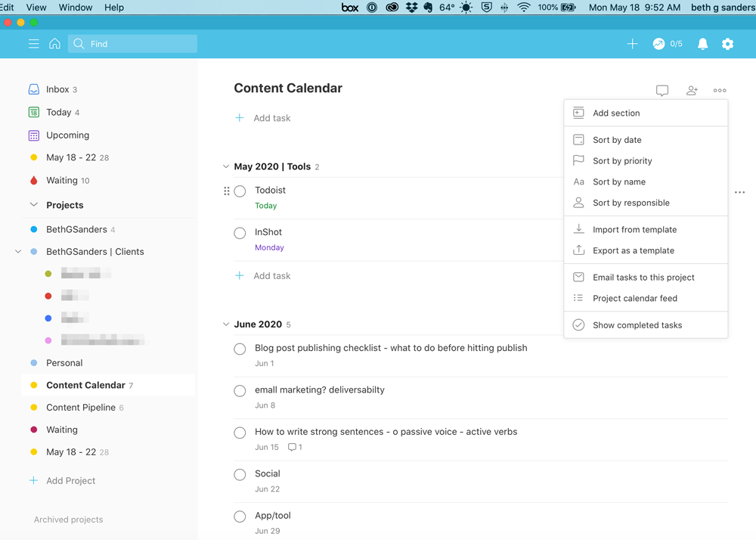Collapse the May 2020 | Tools section
756x540 pixels.
[x=225, y=166]
